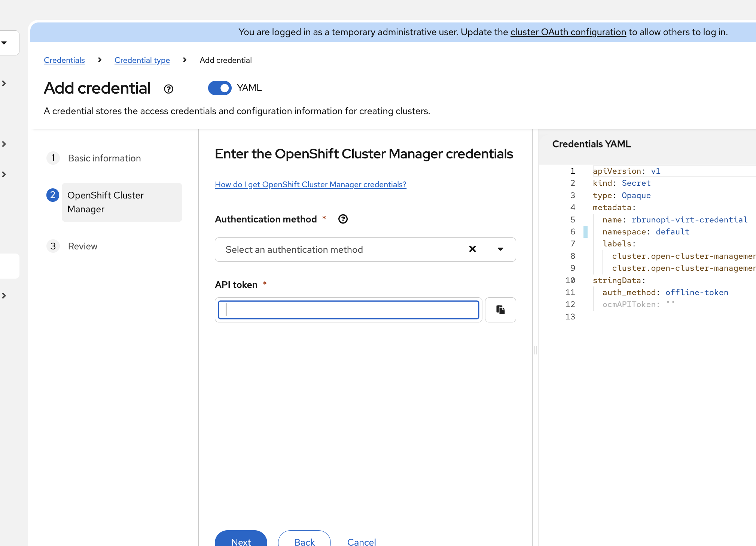
Task: Open the cluster OAuth configuration link
Action: [x=568, y=32]
